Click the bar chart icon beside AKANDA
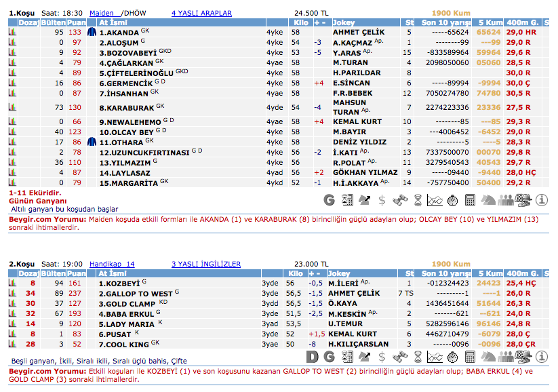The height and width of the screenshot is (392, 558). (x=12, y=32)
